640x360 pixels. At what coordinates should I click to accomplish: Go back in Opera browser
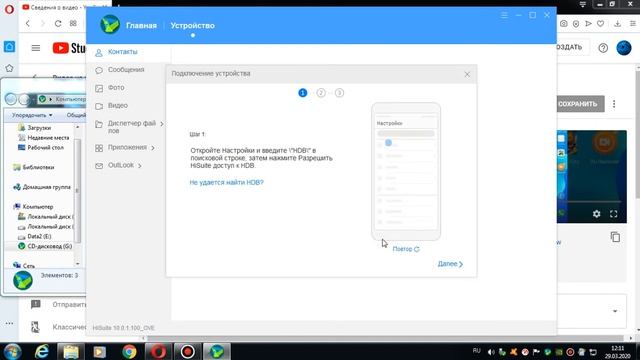click(28, 24)
